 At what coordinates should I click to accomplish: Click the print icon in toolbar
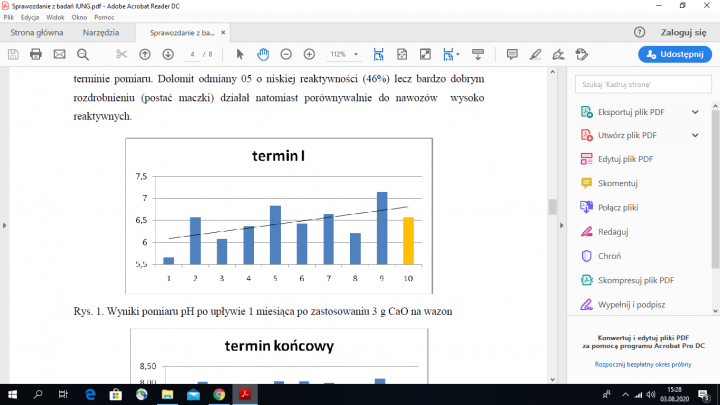(x=36, y=53)
